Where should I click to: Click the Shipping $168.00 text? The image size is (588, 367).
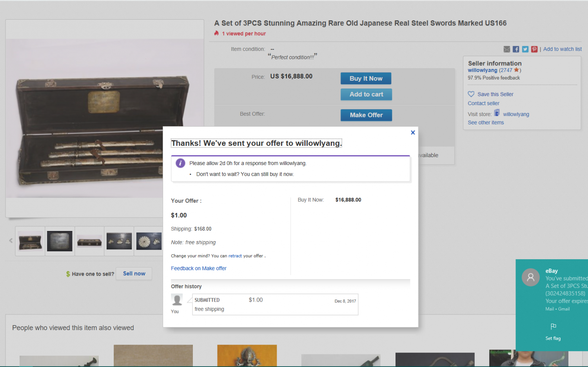tap(191, 229)
